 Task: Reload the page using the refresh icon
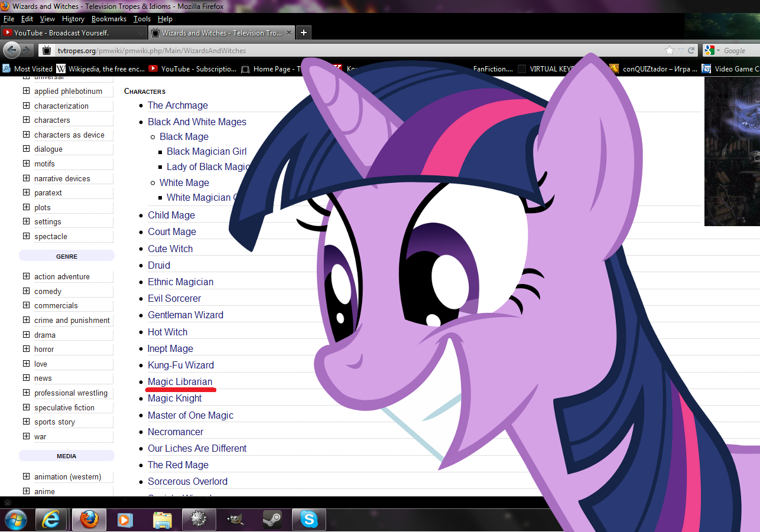pyautogui.click(x=690, y=50)
